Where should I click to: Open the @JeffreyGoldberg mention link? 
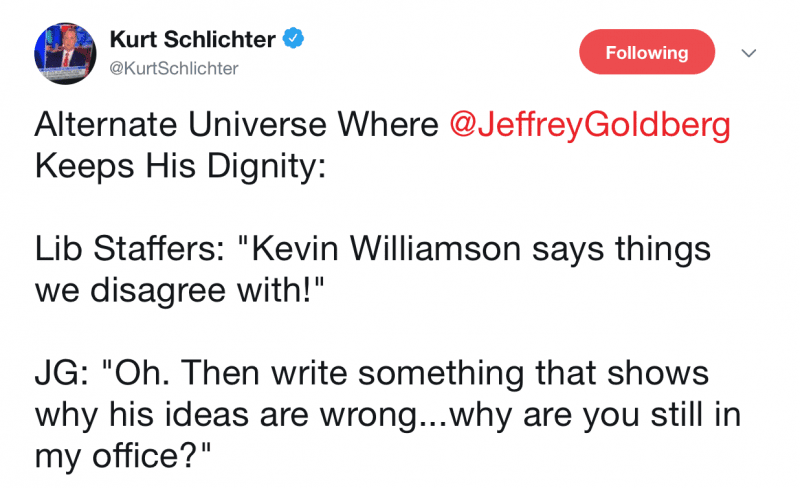coord(590,126)
